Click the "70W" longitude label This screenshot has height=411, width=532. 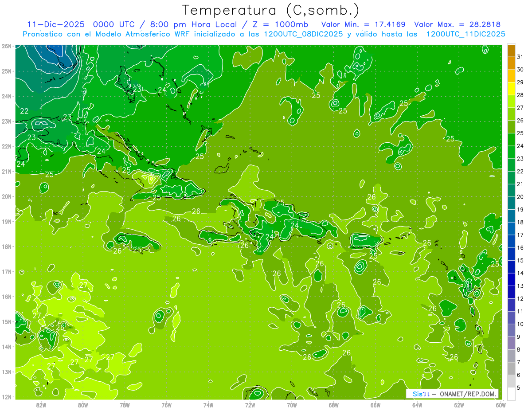point(292,405)
